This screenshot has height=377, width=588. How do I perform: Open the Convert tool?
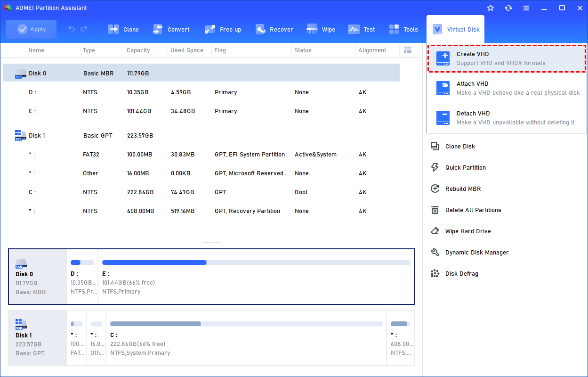[x=171, y=29]
